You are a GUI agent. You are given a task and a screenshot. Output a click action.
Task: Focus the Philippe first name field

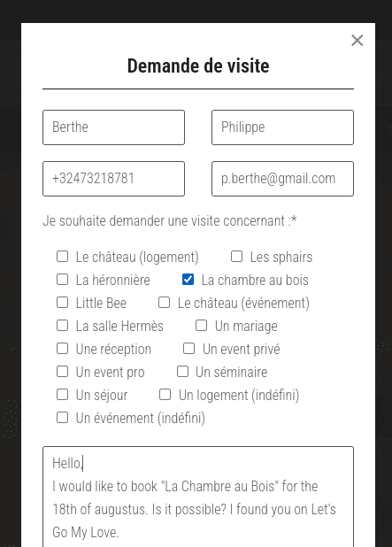pos(282,127)
